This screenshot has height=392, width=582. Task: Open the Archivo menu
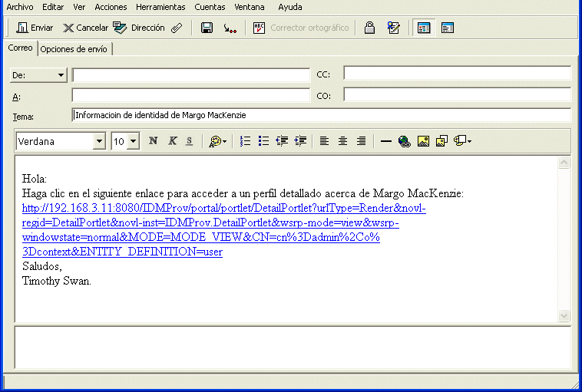click(20, 7)
